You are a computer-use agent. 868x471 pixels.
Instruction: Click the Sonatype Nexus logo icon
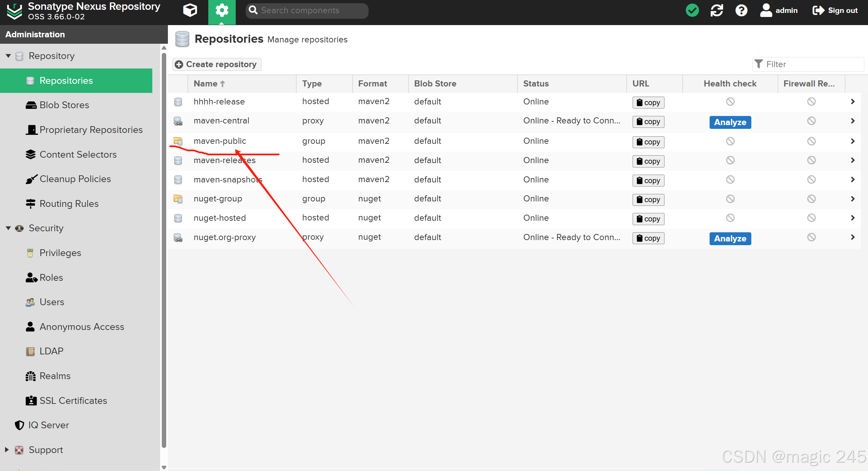tap(14, 11)
